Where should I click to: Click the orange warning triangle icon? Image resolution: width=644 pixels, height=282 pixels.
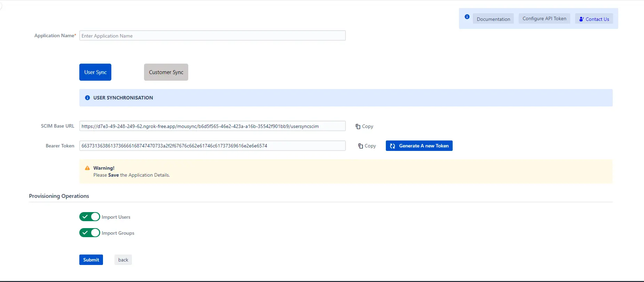87,168
